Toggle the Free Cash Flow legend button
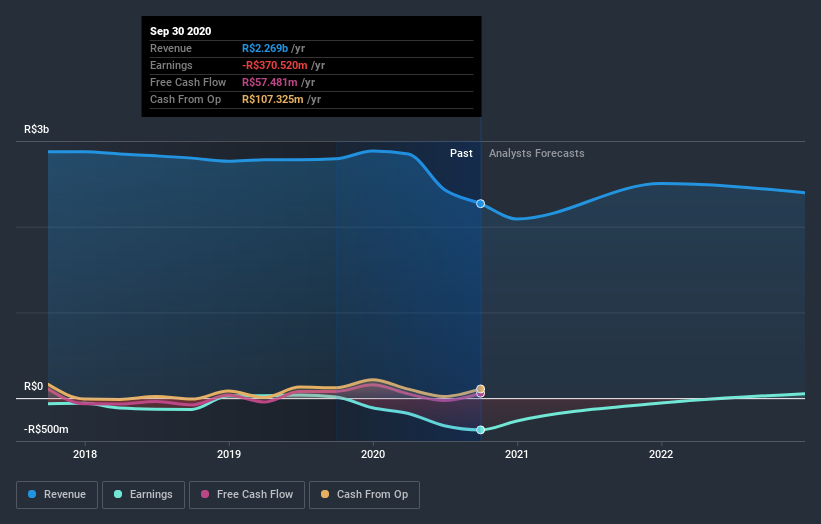The image size is (821, 524). (x=247, y=495)
